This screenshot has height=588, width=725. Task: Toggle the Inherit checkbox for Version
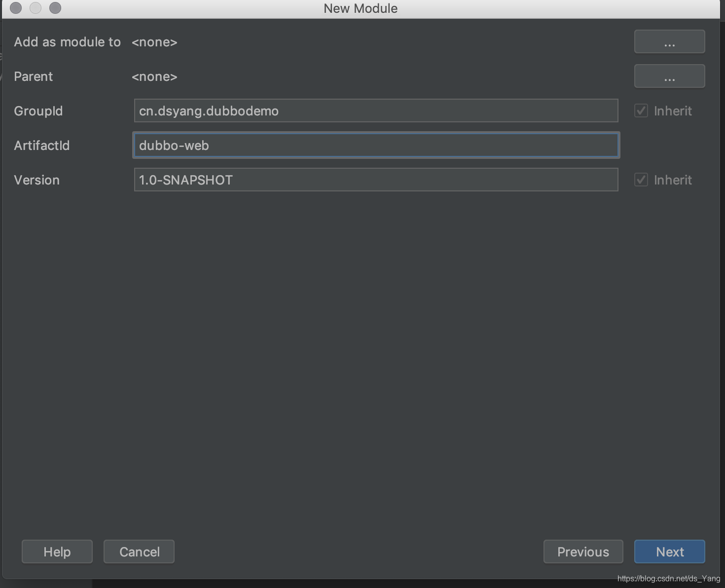click(x=641, y=180)
